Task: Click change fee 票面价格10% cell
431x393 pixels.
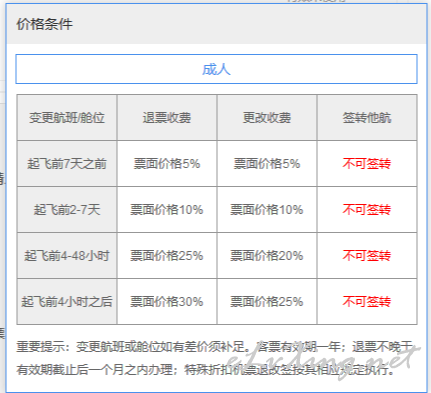Action: pos(267,210)
